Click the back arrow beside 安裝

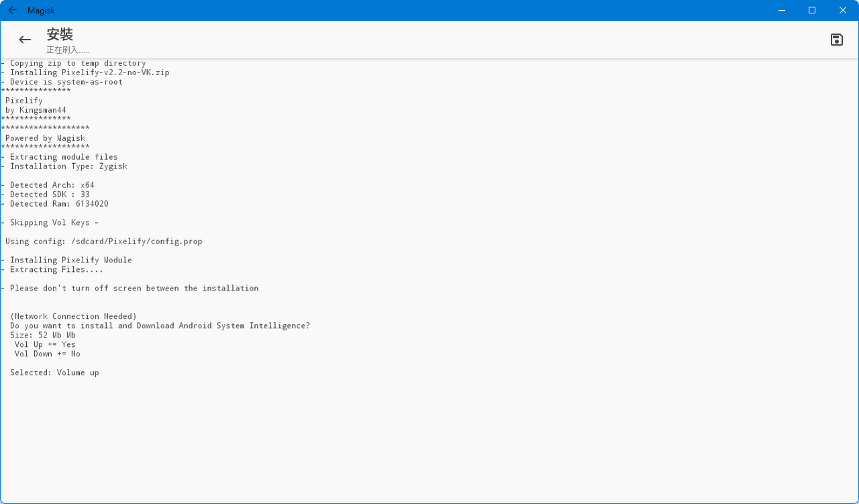pyautogui.click(x=25, y=40)
